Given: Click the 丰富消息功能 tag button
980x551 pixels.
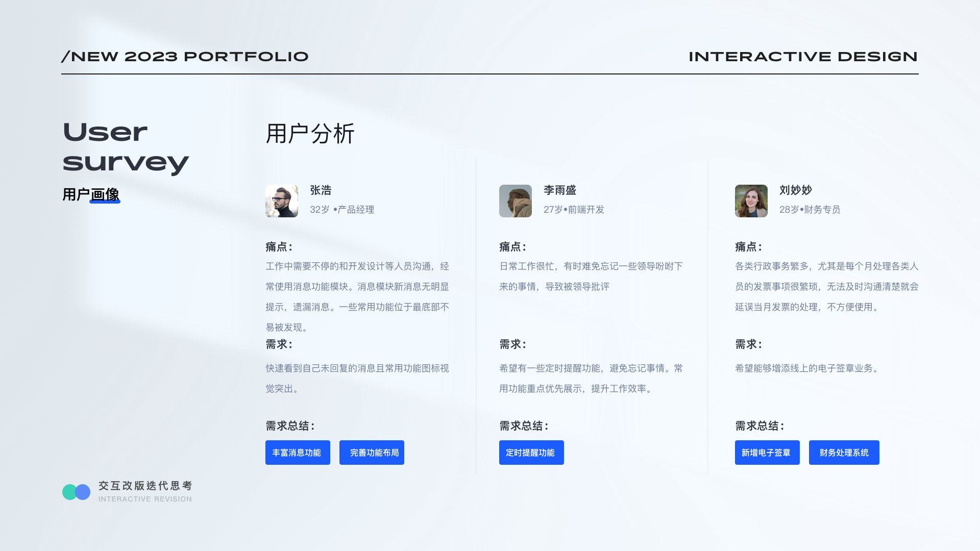Looking at the screenshot, I should 298,453.
